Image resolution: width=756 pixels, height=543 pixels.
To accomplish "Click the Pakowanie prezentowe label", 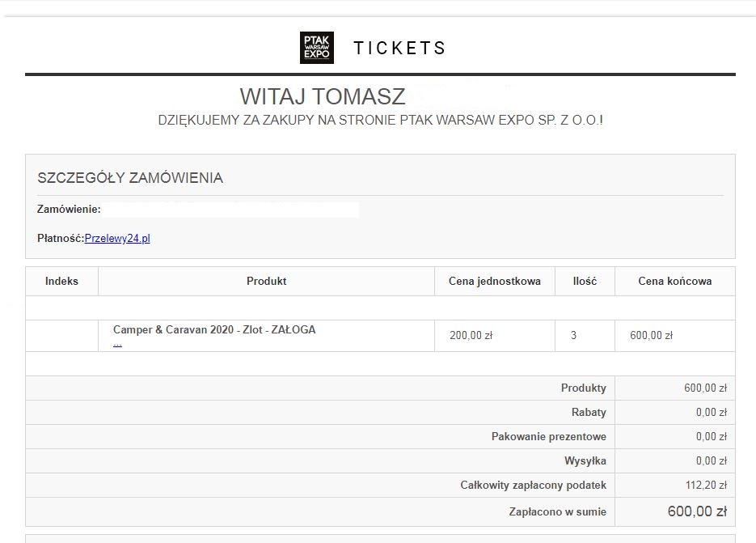I will coord(548,437).
